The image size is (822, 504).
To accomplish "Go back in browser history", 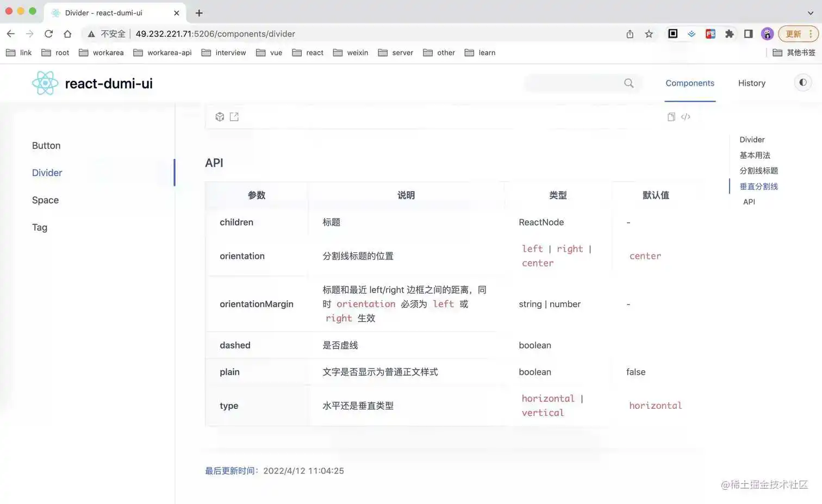I will (11, 34).
